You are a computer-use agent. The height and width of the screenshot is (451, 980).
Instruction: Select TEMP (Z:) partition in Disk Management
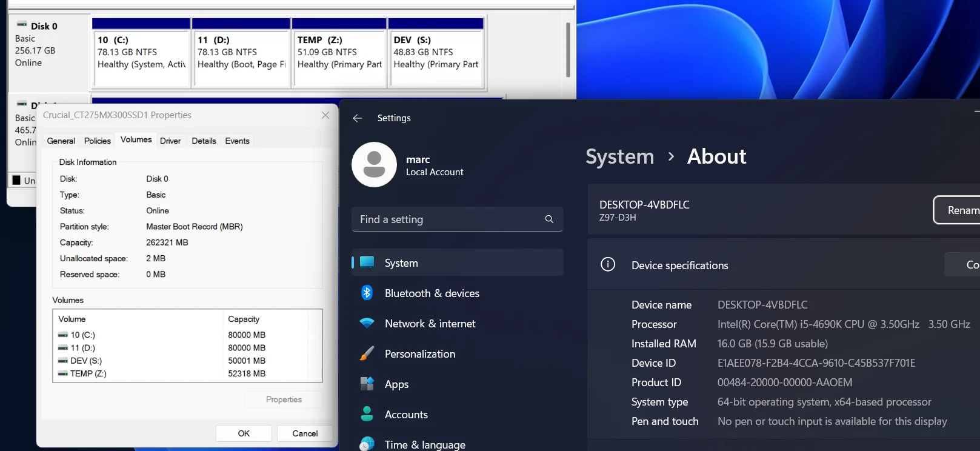click(339, 53)
